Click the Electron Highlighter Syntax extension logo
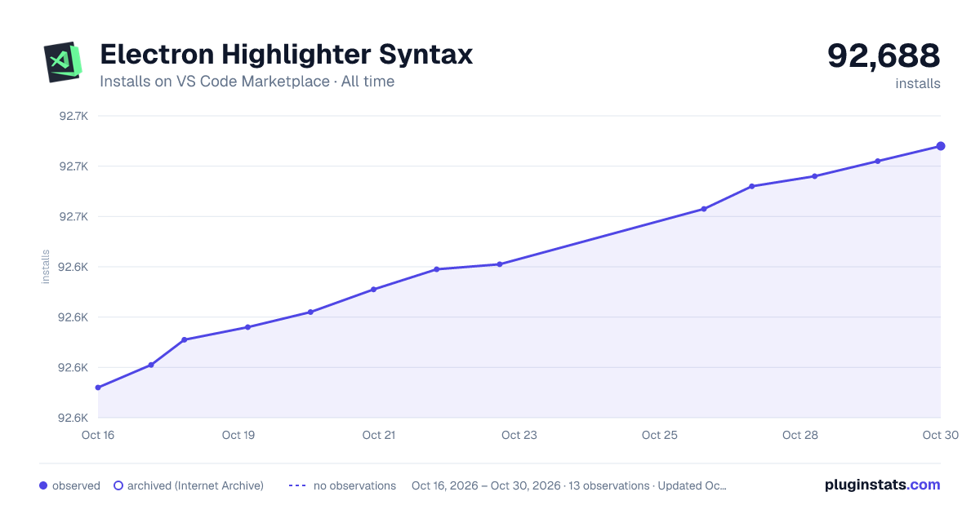Viewport: 980px width, 514px height. [x=63, y=62]
